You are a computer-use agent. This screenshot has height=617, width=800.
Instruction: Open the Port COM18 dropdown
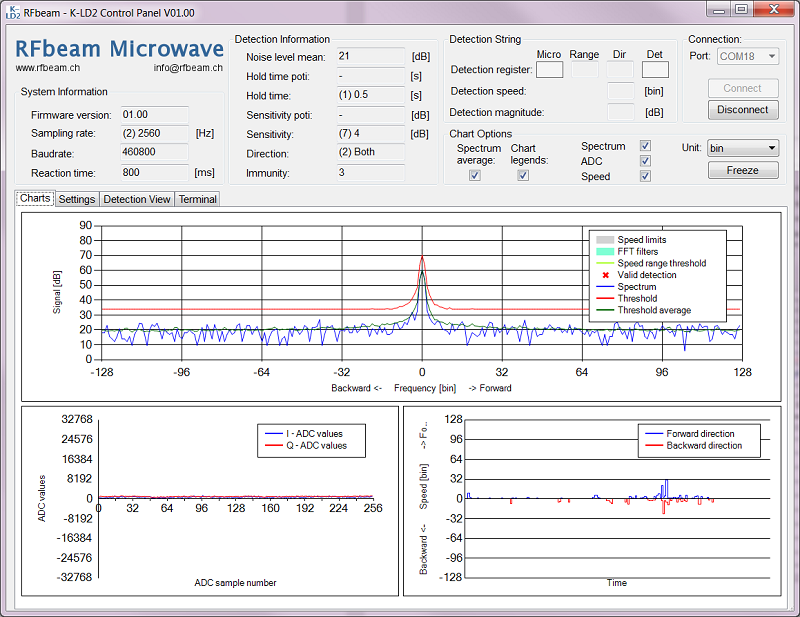748,57
